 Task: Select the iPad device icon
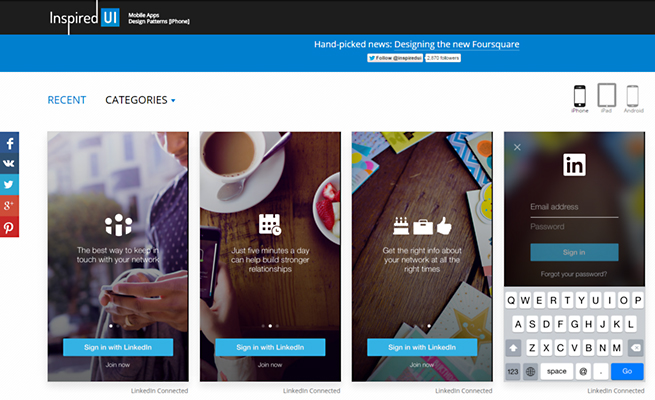click(x=607, y=98)
